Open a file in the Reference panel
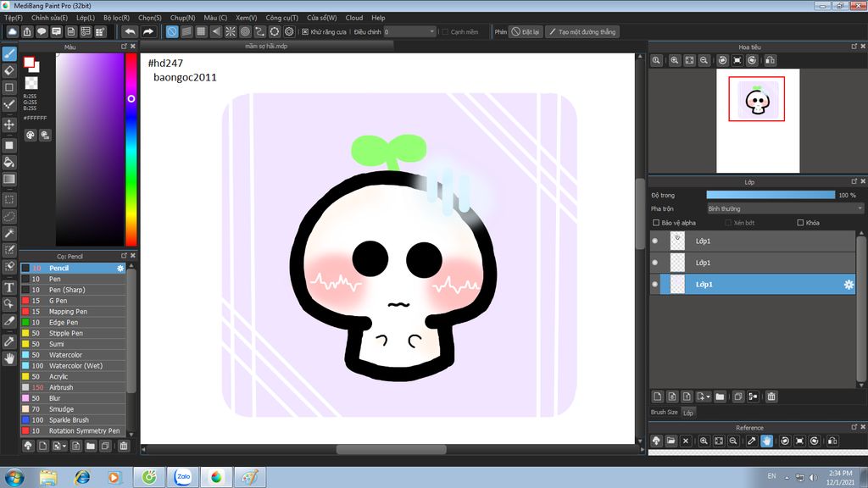The image size is (868, 488). click(671, 441)
